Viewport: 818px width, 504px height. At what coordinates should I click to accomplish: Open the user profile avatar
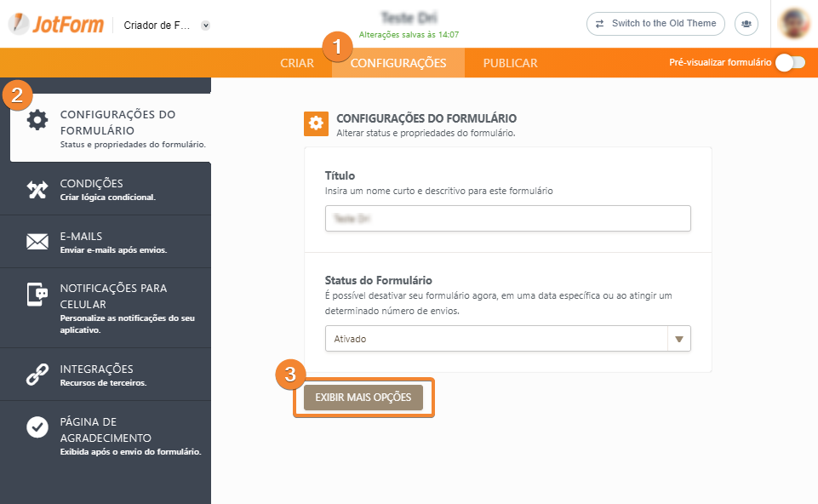click(794, 24)
